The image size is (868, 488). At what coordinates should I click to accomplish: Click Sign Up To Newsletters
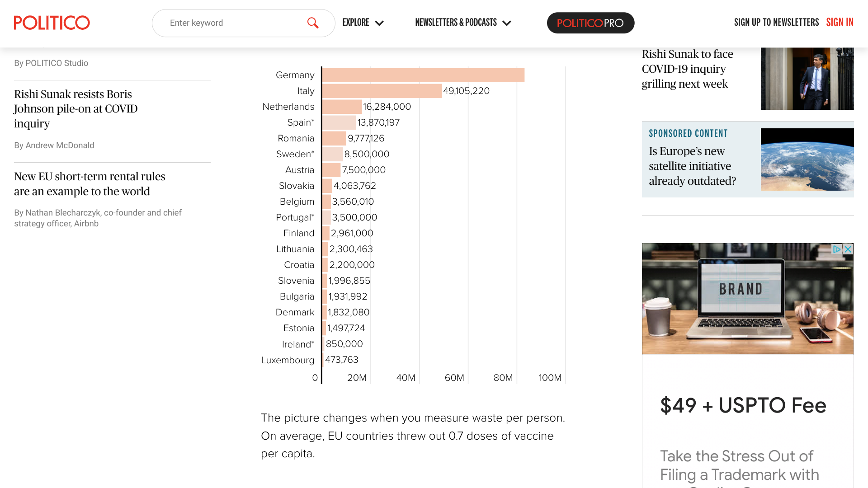(x=776, y=23)
